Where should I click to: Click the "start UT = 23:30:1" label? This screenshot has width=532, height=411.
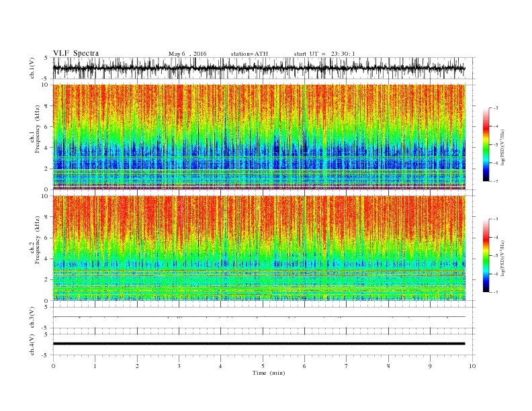(x=324, y=54)
